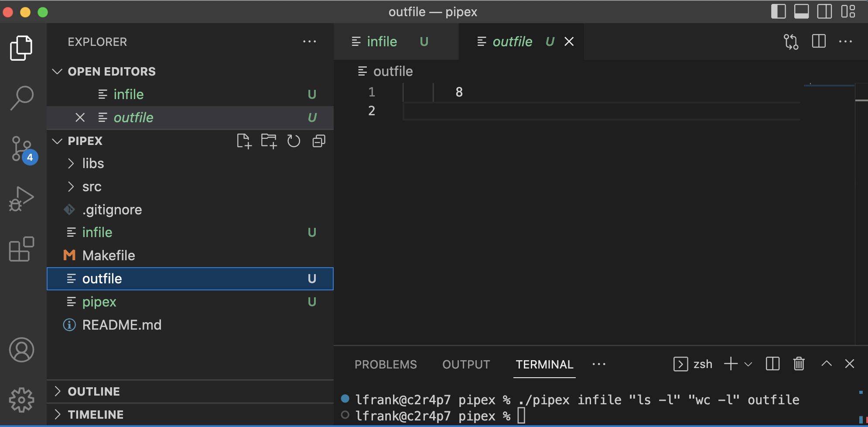Switch to the OUTPUT panel tab

466,364
